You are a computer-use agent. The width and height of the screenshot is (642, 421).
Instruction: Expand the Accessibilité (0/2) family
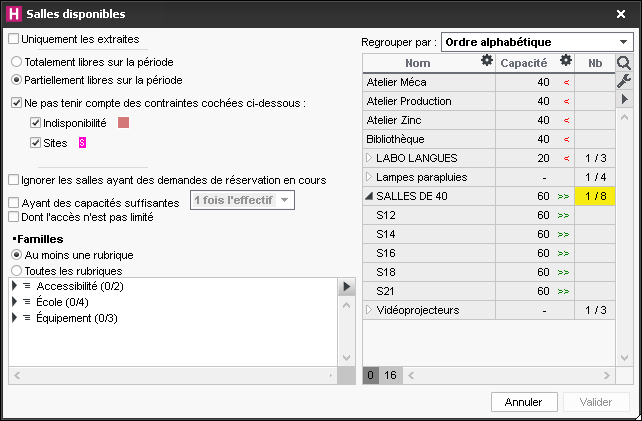(x=14, y=285)
